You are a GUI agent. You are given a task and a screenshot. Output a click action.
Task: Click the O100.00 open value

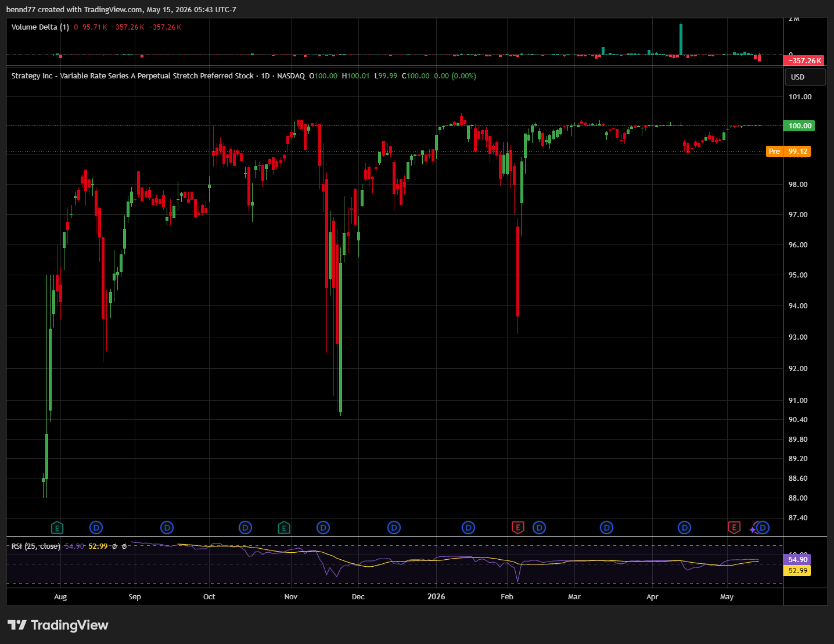click(323, 76)
